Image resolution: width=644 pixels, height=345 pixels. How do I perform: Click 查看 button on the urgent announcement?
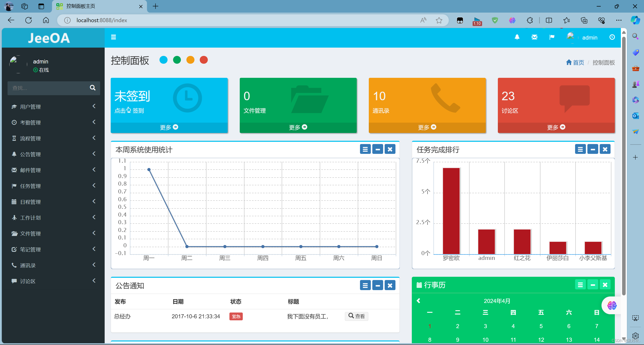click(356, 316)
